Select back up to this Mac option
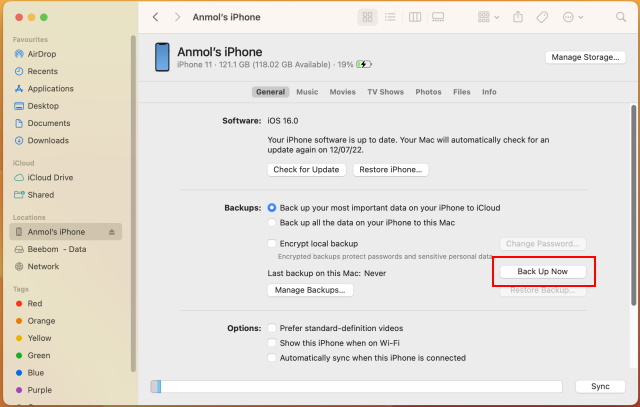640x407 pixels. pyautogui.click(x=272, y=223)
